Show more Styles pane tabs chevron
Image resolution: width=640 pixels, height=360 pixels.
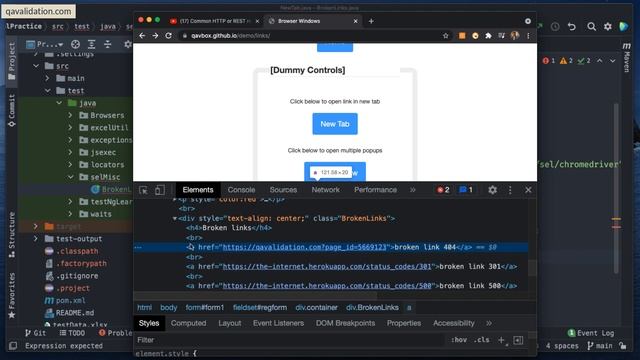[489, 323]
